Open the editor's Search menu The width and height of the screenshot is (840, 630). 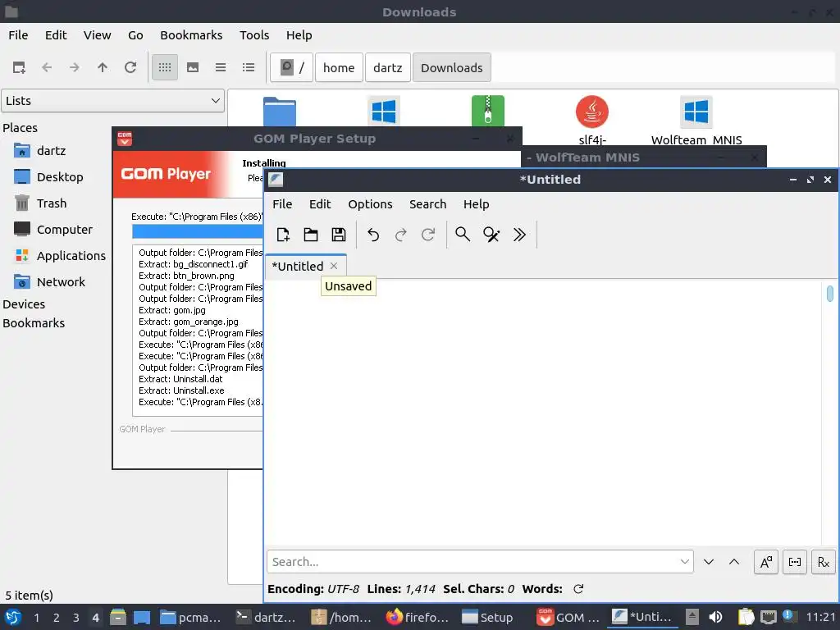[427, 204]
